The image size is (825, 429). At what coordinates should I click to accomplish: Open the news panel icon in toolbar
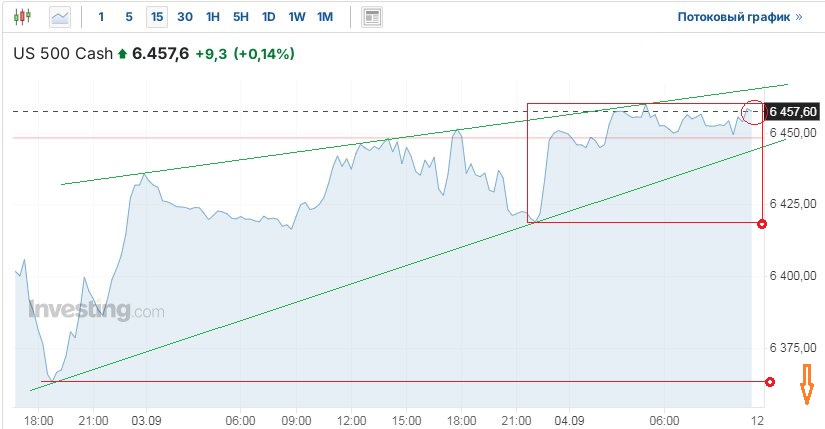372,17
